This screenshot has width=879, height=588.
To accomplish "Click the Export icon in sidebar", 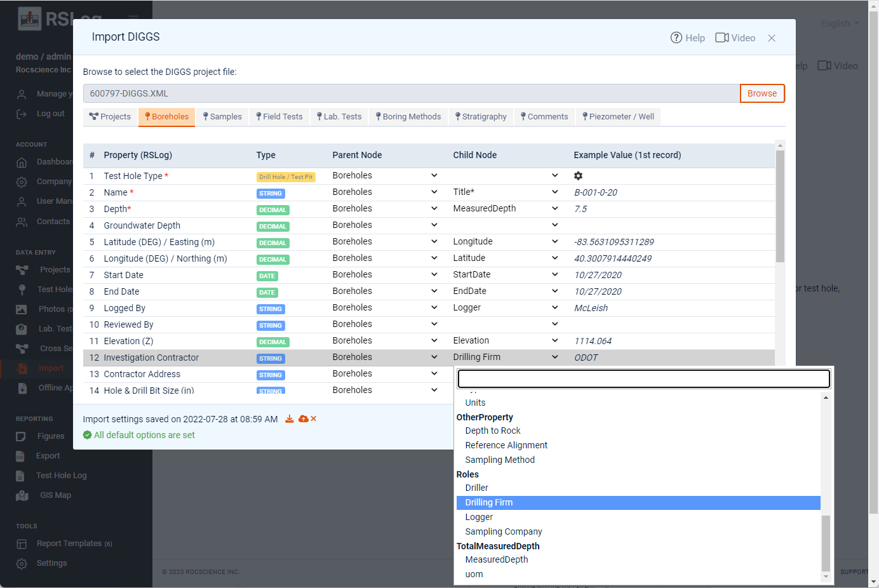I will pyautogui.click(x=20, y=456).
